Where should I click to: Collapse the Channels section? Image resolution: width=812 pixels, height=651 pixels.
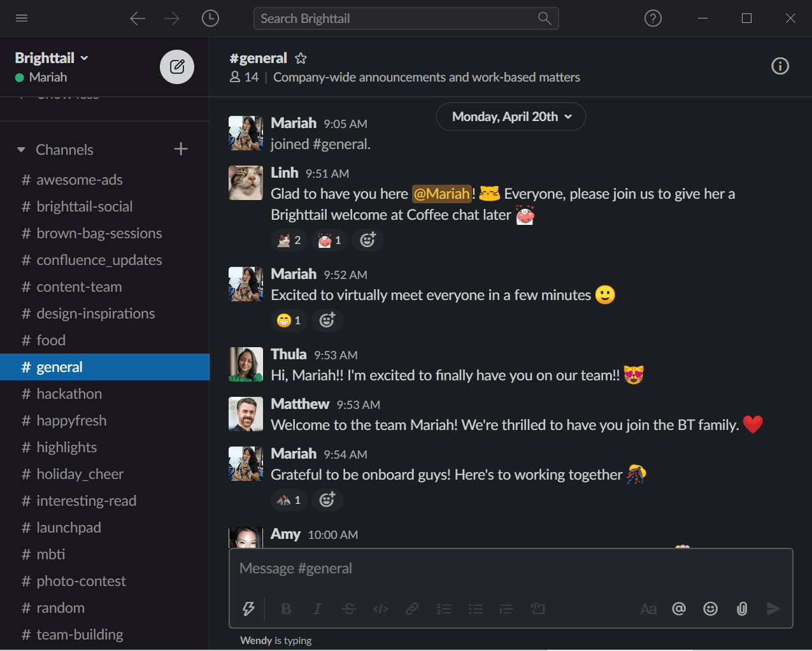pos(20,149)
